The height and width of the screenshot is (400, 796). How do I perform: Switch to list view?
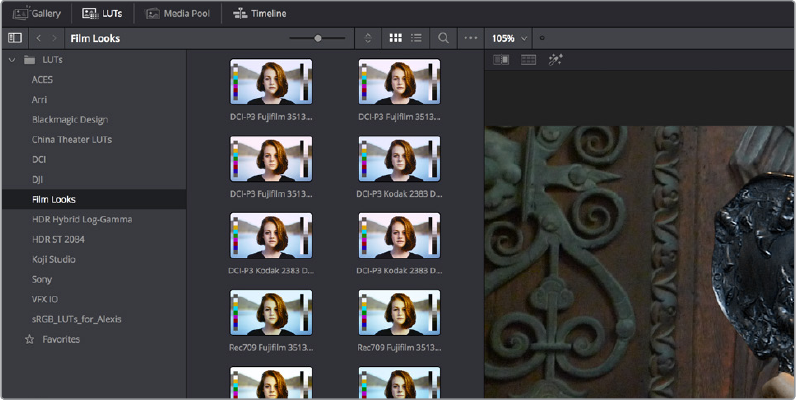tap(414, 38)
